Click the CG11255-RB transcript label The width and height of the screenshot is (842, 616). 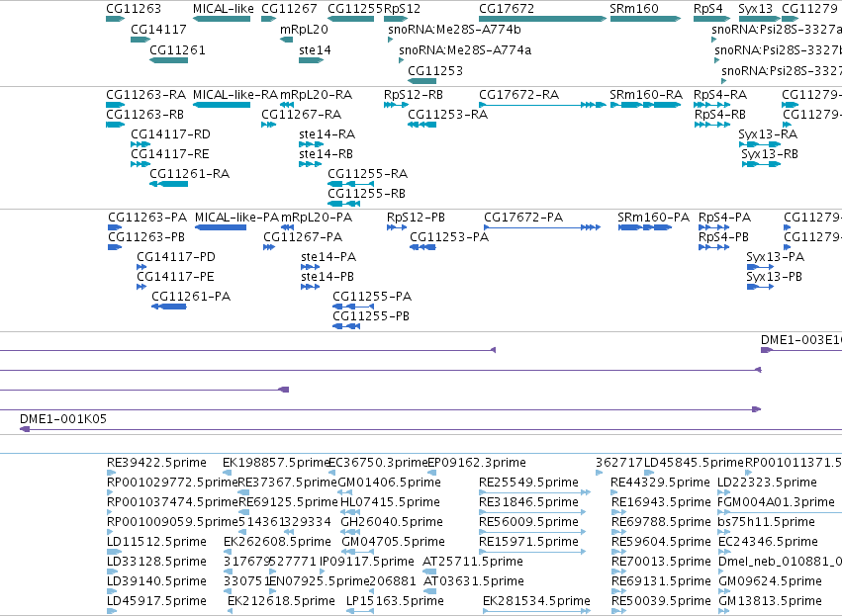[x=367, y=194]
